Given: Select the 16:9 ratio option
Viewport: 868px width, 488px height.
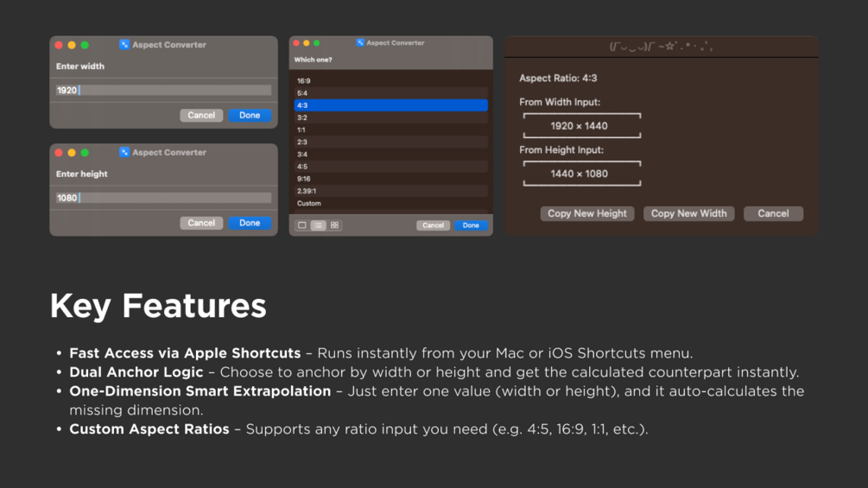Looking at the screenshot, I should click(x=390, y=81).
